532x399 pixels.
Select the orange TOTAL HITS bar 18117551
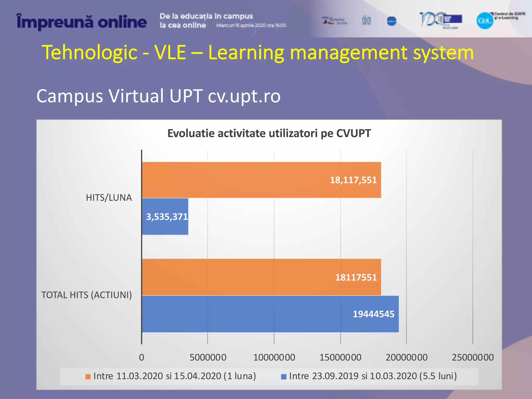(261, 277)
